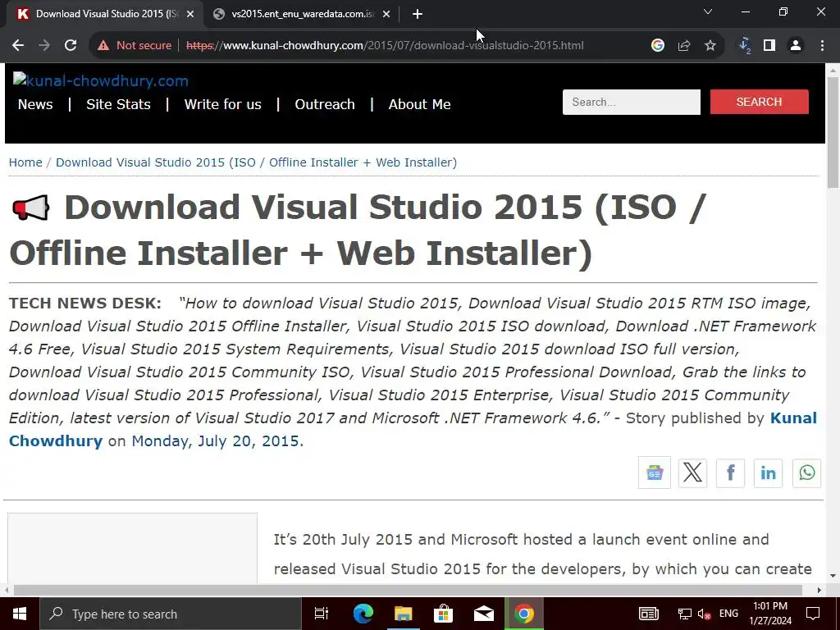Click the horizontal scrollbar right arrow

point(819,591)
